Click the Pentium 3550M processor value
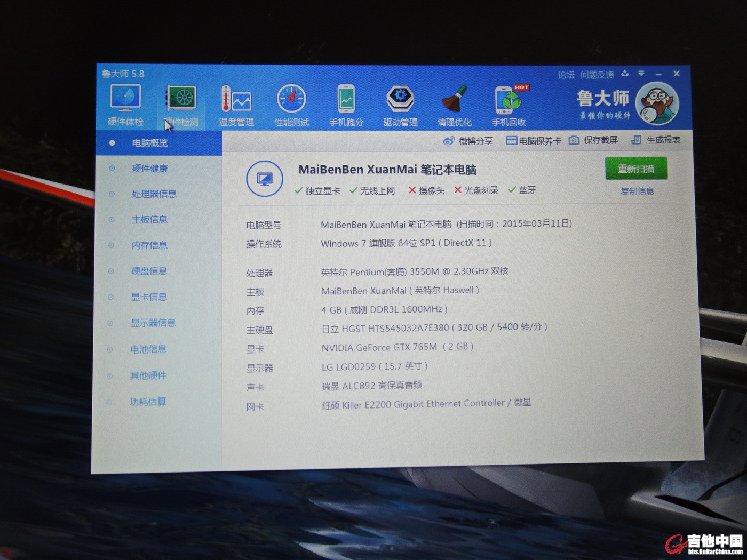 pos(415,271)
